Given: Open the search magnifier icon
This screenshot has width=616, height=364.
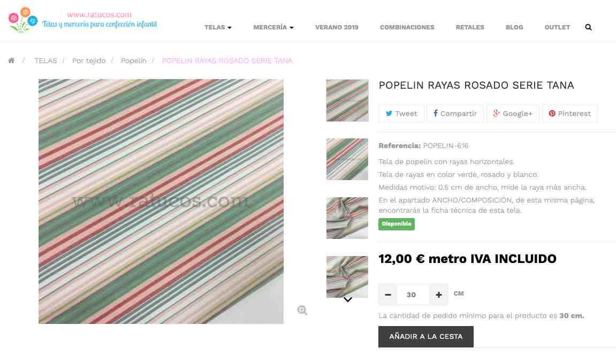Looking at the screenshot, I should point(588,27).
